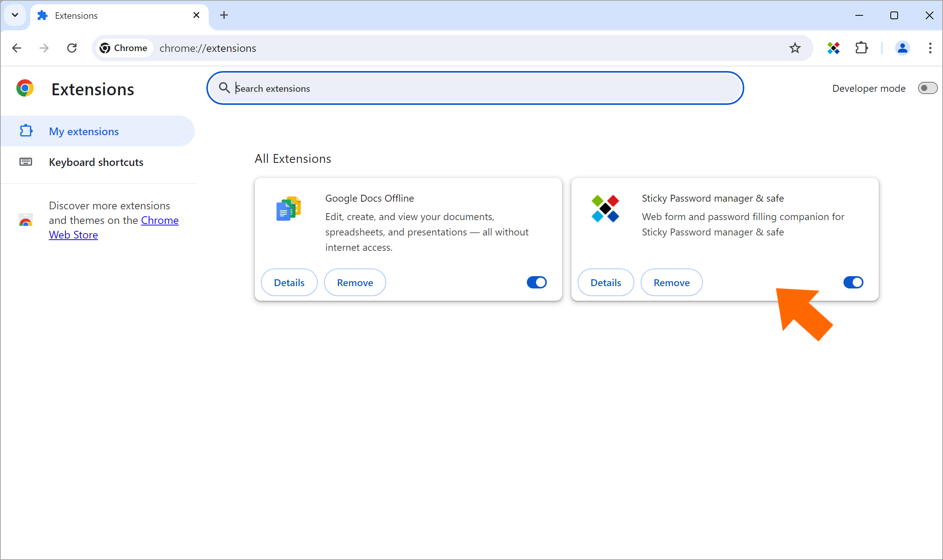
Task: Disable Sticky Password manager toggle
Action: point(853,282)
